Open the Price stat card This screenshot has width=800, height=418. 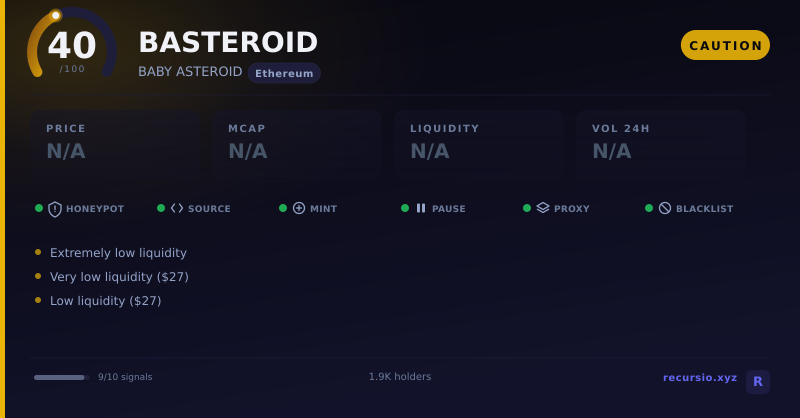click(x=114, y=143)
